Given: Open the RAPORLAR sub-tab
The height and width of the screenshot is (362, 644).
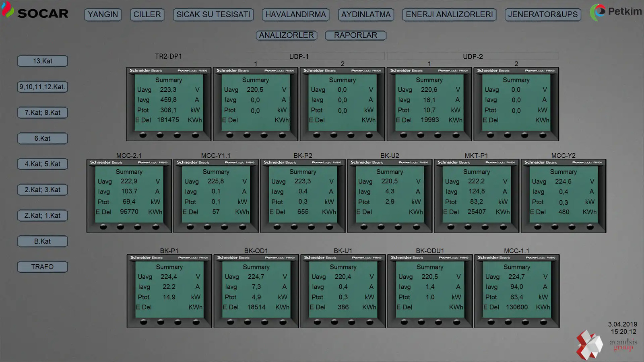Looking at the screenshot, I should [x=355, y=35].
